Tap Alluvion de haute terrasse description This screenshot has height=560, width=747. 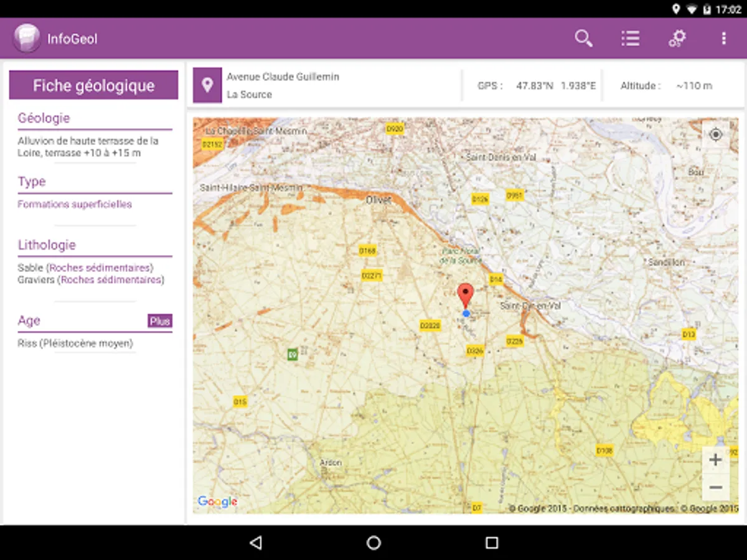[x=88, y=147]
